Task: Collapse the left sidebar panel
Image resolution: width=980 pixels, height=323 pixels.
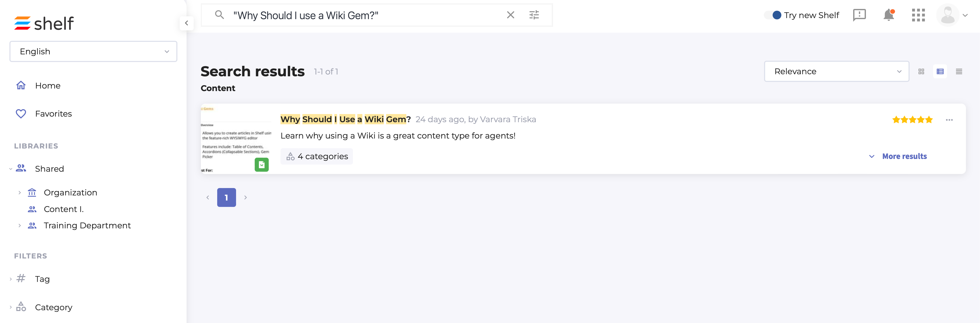Action: click(186, 23)
